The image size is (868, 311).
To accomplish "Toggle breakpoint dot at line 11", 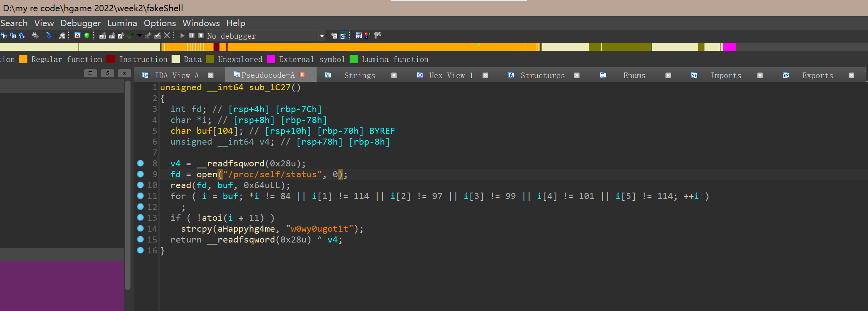I will point(140,196).
